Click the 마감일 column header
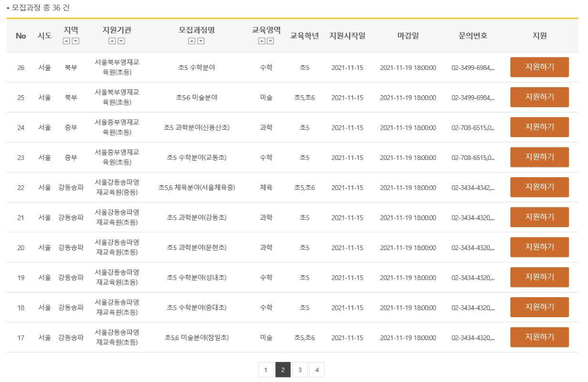588x382 pixels. [408, 36]
